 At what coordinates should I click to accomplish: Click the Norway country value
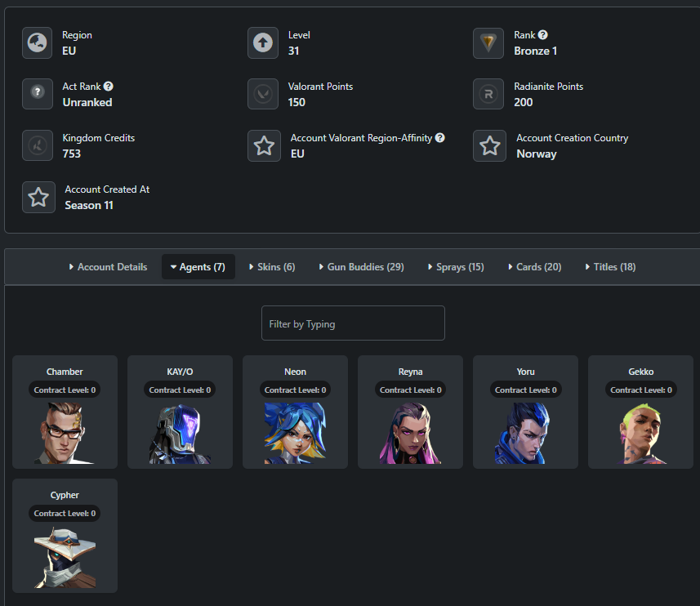pyautogui.click(x=537, y=154)
